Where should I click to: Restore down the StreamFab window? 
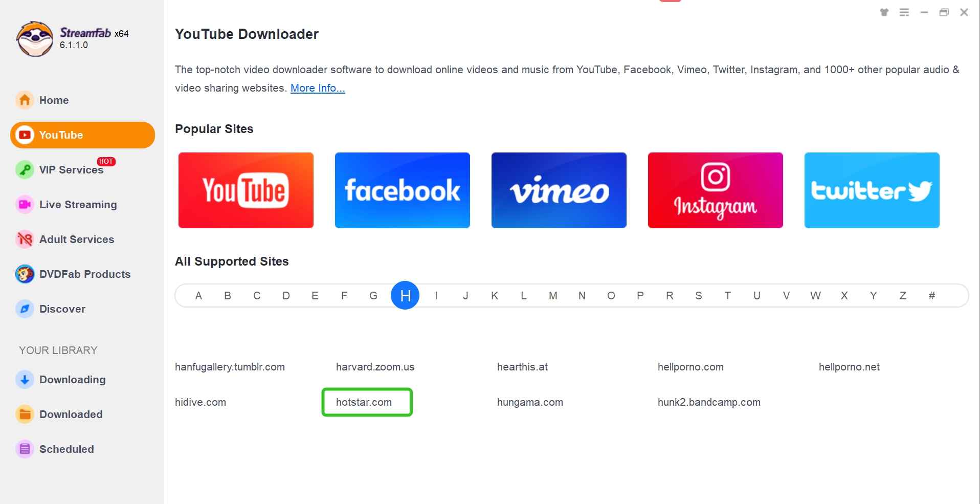point(944,12)
